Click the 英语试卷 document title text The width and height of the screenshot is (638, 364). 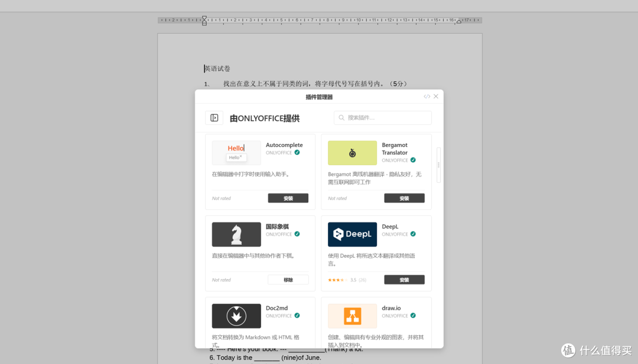pos(217,68)
